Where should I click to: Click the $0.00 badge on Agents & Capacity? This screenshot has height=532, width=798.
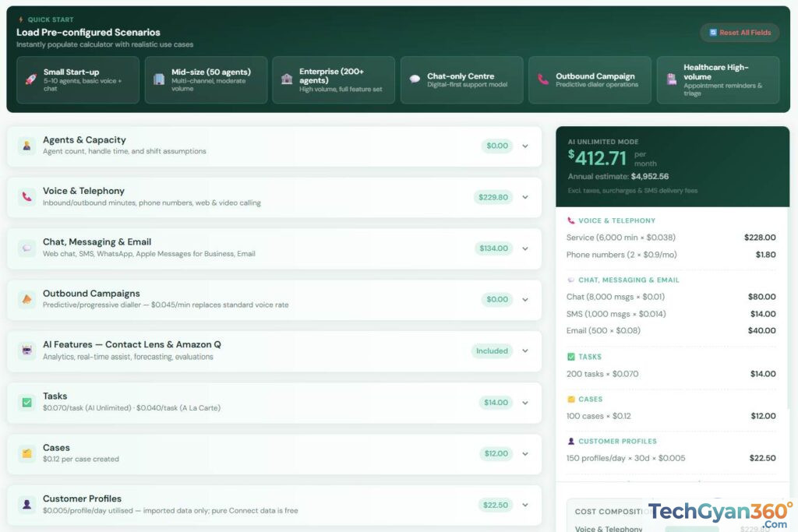497,146
